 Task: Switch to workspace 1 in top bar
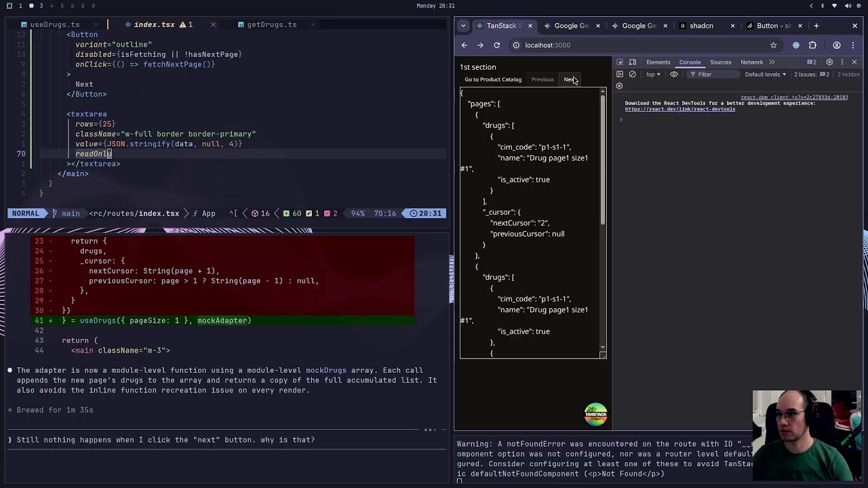pyautogui.click(x=20, y=6)
